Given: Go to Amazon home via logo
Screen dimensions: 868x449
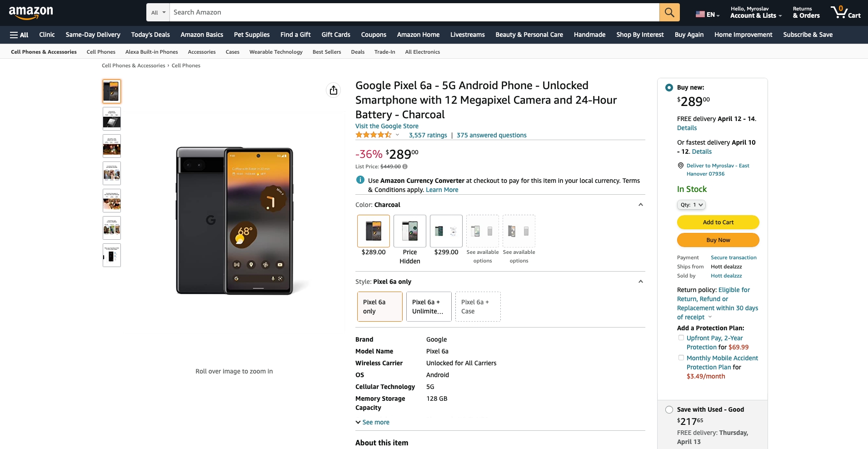Looking at the screenshot, I should pos(31,12).
